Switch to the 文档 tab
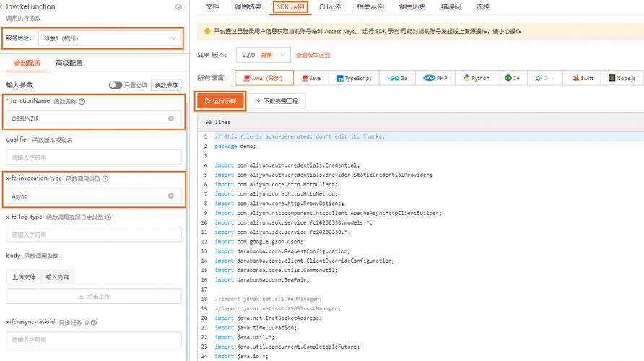The height and width of the screenshot is (361, 644). (x=212, y=7)
